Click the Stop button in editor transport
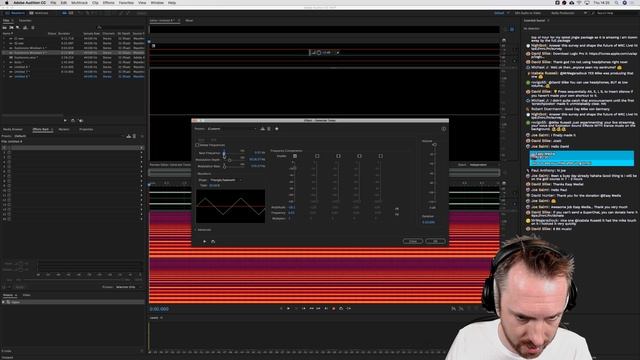The width and height of the screenshot is (640, 360). (x=281, y=309)
